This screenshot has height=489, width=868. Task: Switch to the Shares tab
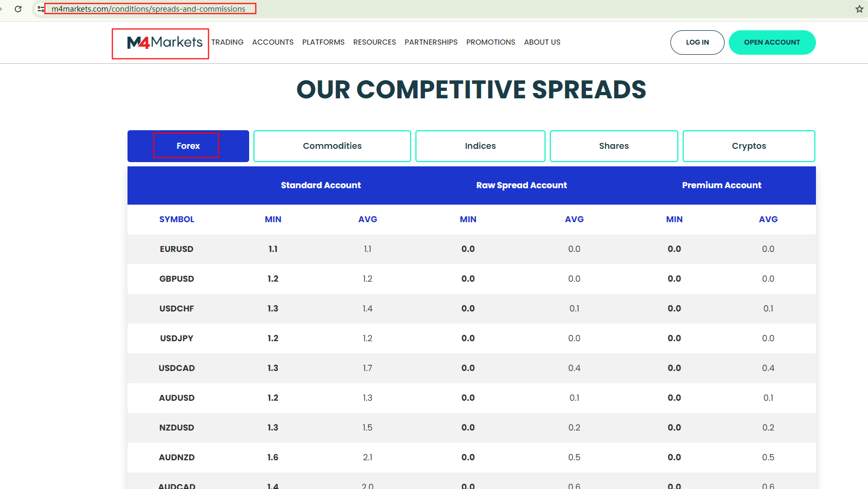pos(614,146)
